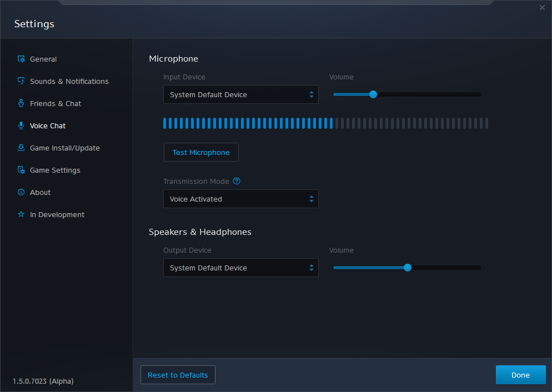Open the Sounds & Notifications settings tab
Viewport: 552px width, 392px height.
pos(69,81)
